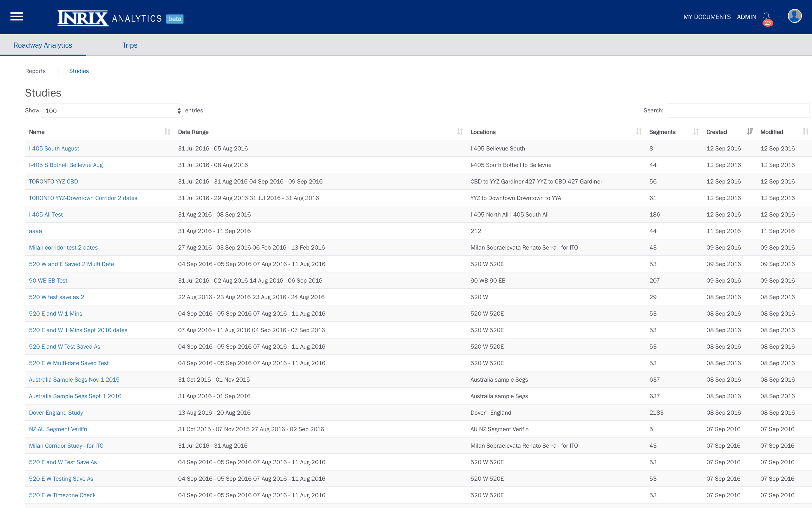Select segments value 186
The image size is (812, 508).
tap(655, 214)
